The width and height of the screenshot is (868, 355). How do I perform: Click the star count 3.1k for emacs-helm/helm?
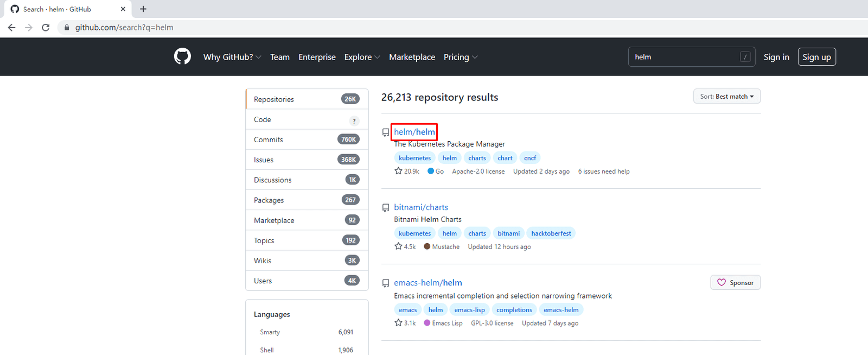click(x=405, y=323)
